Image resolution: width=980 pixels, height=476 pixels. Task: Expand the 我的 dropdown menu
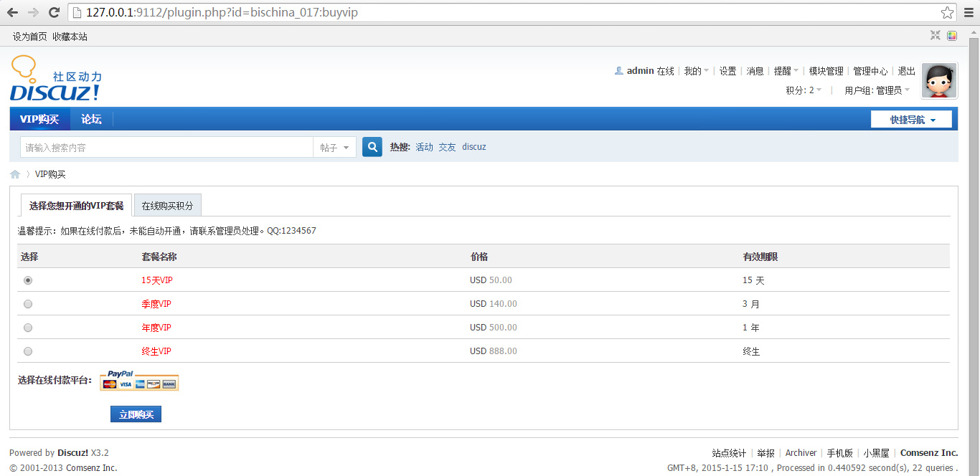696,71
